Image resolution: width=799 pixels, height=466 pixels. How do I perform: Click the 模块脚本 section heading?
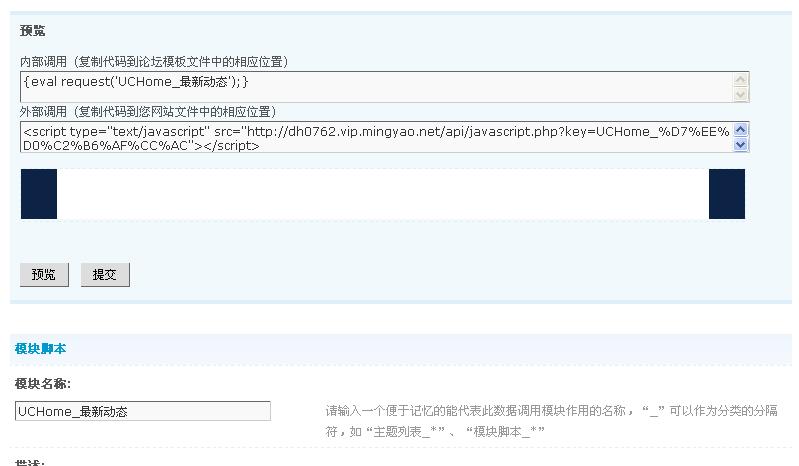click(x=40, y=349)
